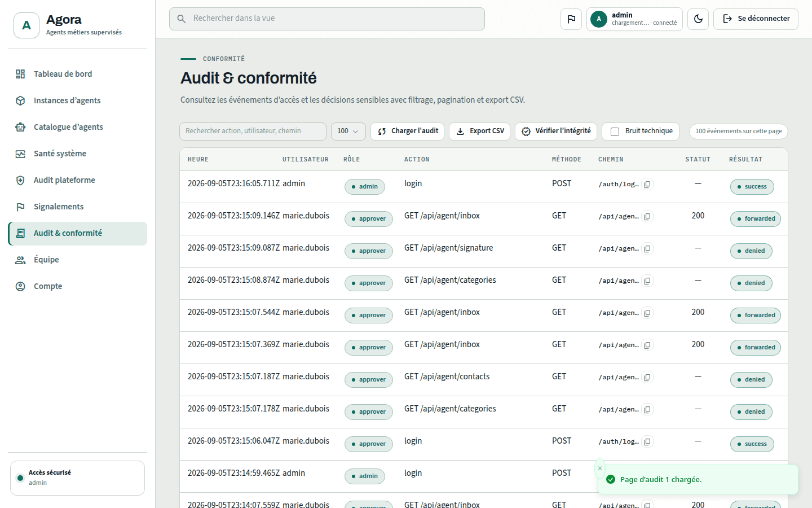Click the RÉSULTAT column header

coord(745,160)
